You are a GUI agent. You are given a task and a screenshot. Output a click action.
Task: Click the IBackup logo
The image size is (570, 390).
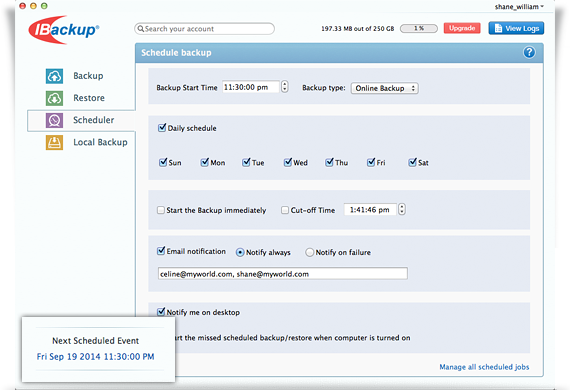click(x=64, y=30)
